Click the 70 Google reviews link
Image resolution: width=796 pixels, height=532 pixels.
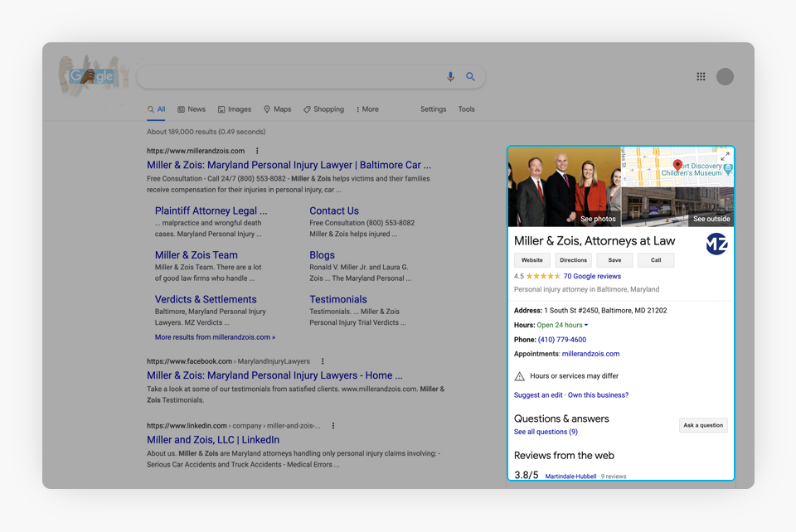coord(592,276)
